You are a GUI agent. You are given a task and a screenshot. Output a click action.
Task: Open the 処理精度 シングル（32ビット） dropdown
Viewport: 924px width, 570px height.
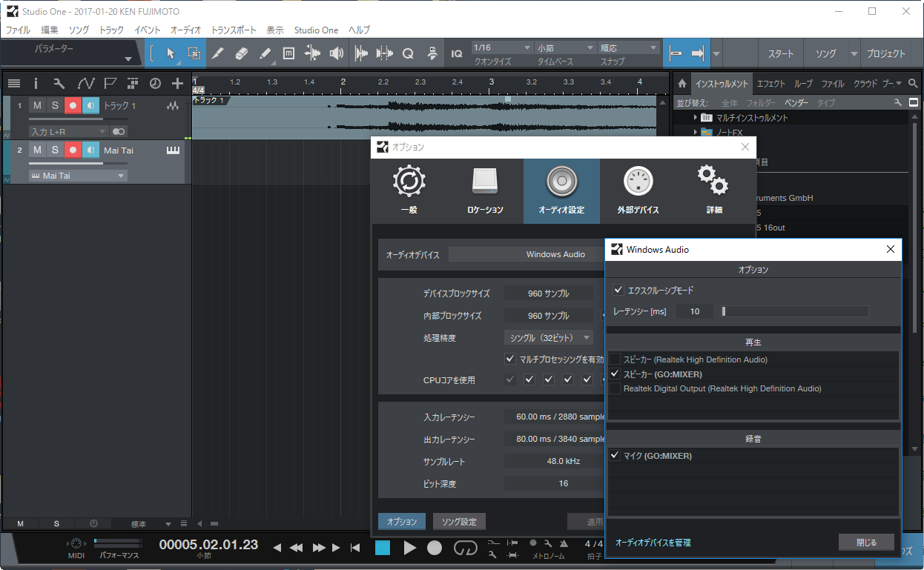pyautogui.click(x=549, y=338)
